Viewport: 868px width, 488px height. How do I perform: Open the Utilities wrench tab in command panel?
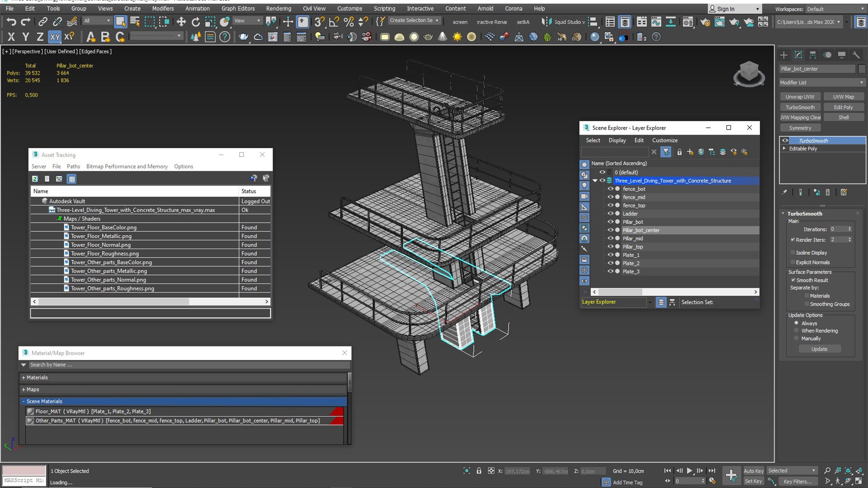(x=856, y=55)
